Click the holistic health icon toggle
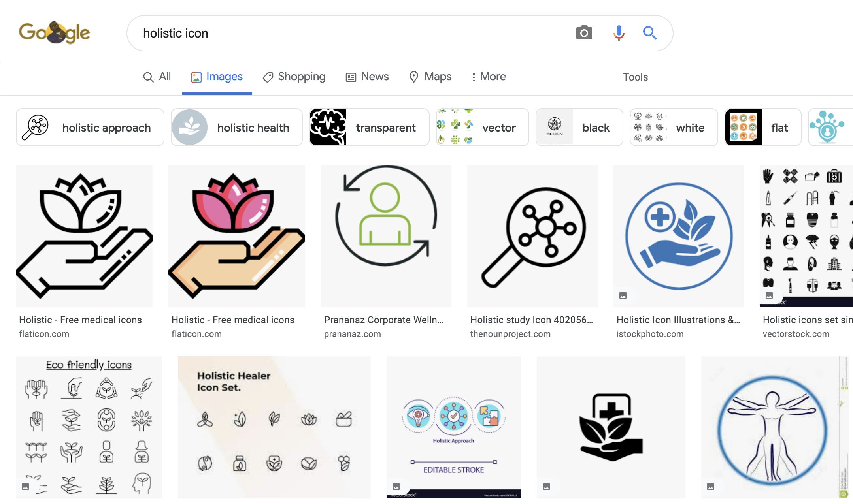 pos(237,127)
